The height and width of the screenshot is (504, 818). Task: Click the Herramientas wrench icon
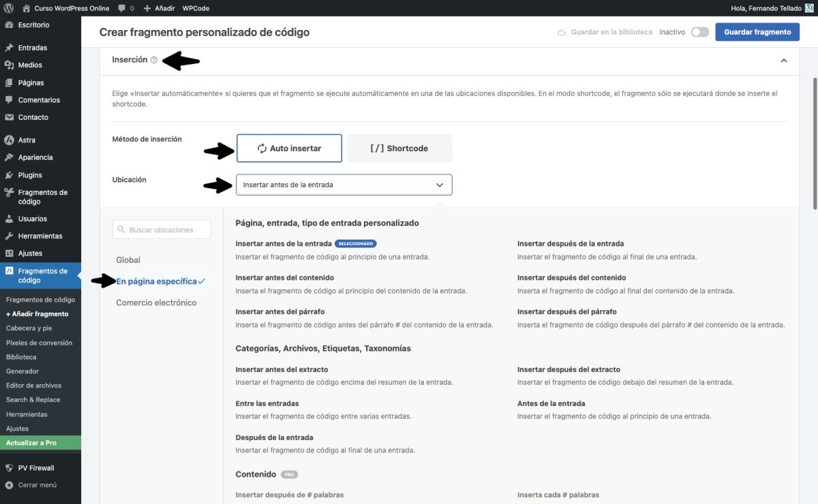(9, 236)
